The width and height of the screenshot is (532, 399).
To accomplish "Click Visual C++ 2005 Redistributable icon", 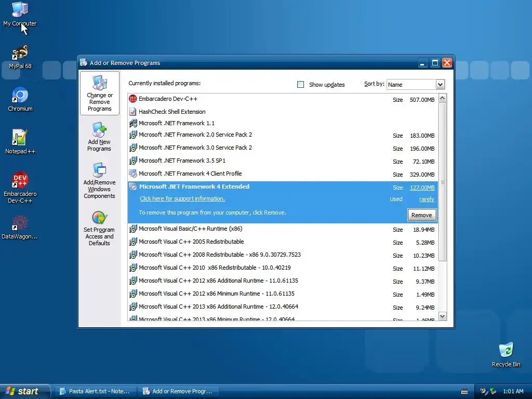I will pos(132,242).
